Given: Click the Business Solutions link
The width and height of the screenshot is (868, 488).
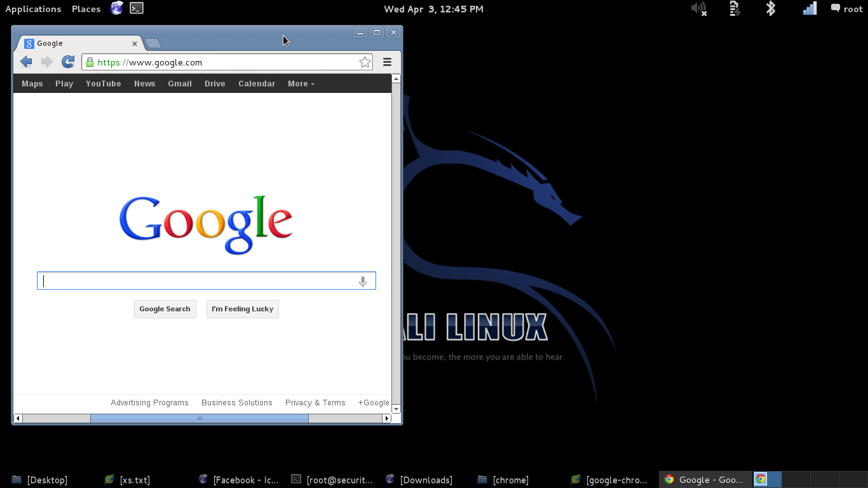Looking at the screenshot, I should [237, 403].
